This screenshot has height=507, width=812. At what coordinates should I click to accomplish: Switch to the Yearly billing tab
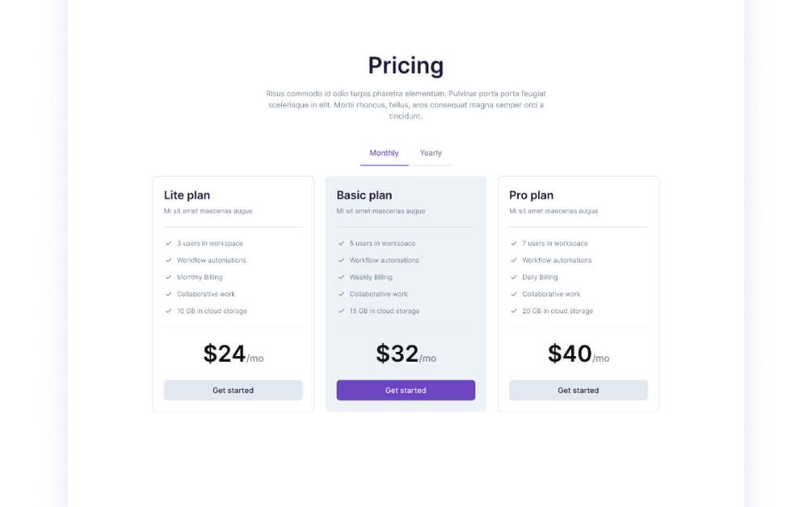tap(431, 153)
